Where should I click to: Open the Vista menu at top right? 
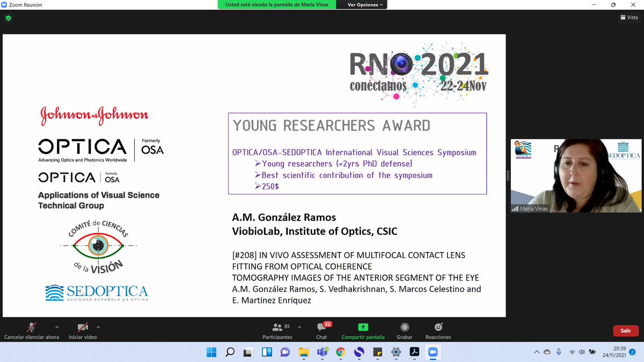point(628,17)
